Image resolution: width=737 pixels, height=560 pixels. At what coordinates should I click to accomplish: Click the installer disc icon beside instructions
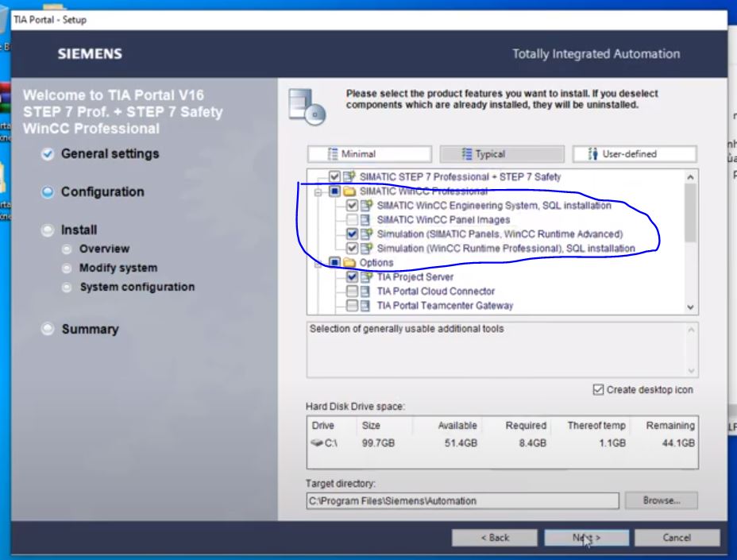tap(307, 107)
